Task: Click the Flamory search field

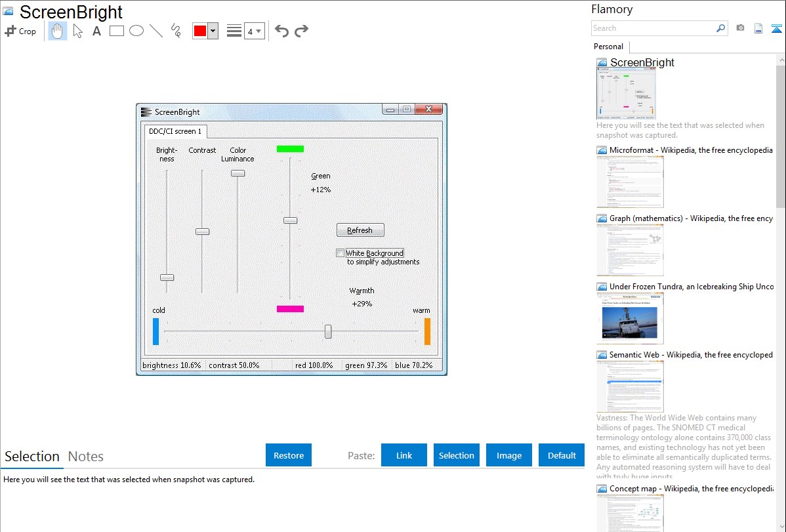Action: point(653,28)
